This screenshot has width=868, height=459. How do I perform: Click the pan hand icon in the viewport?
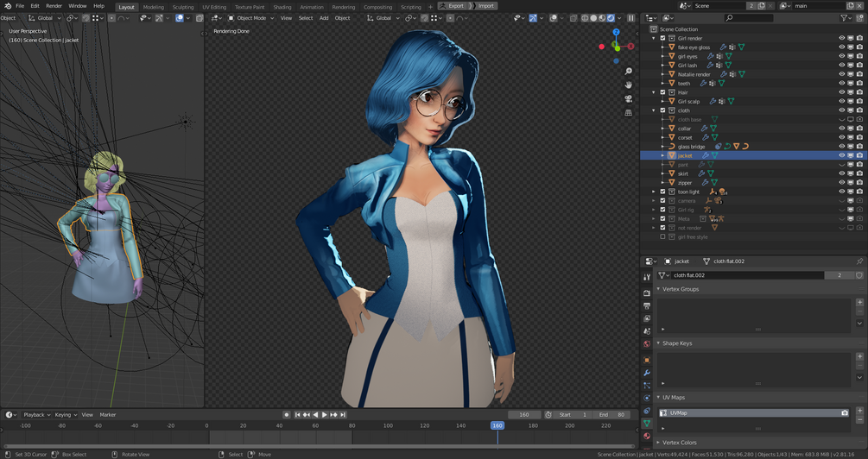click(628, 85)
